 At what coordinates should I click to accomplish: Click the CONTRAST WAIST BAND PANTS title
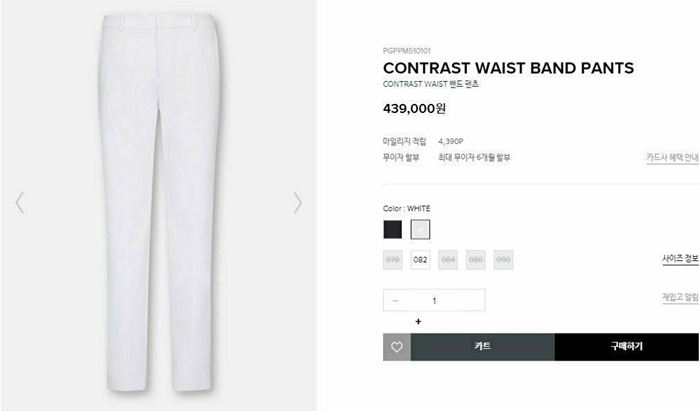coord(508,68)
